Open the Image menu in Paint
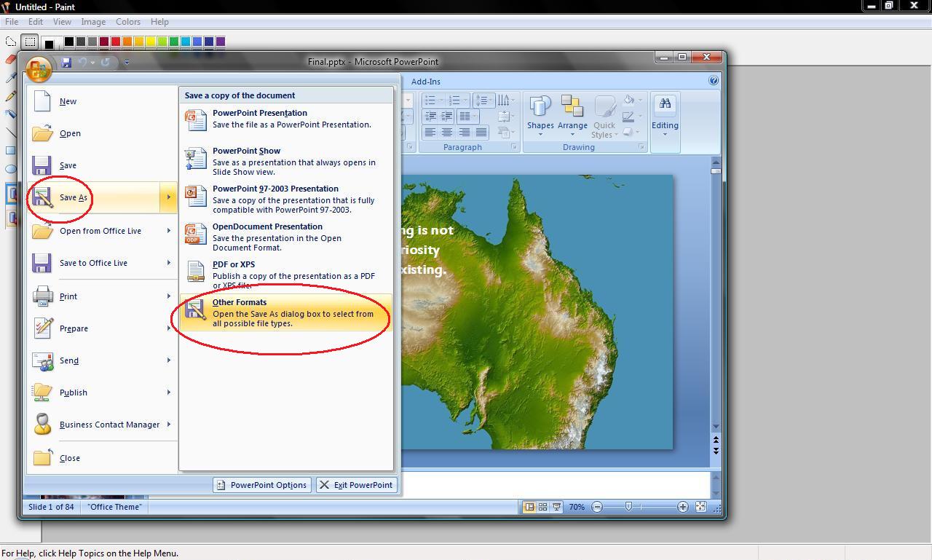This screenshot has height=560, width=932. pyautogui.click(x=93, y=22)
